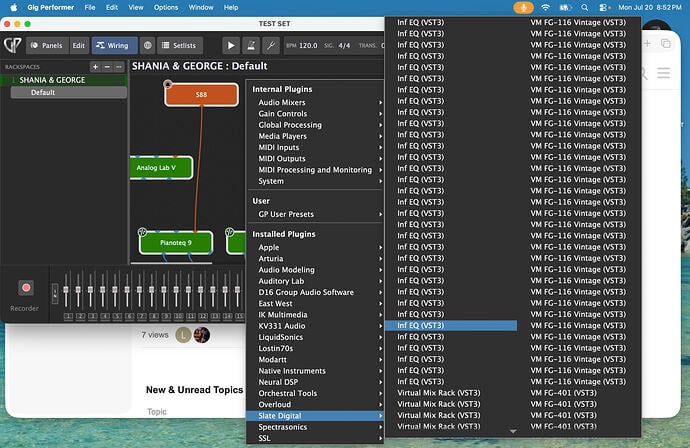Switch to the Wiring view

[x=114, y=45]
